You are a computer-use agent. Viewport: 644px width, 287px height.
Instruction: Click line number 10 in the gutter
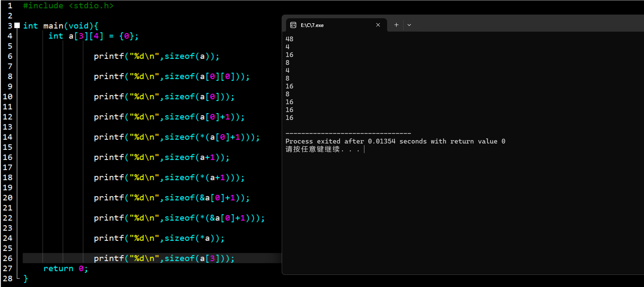pyautogui.click(x=8, y=97)
